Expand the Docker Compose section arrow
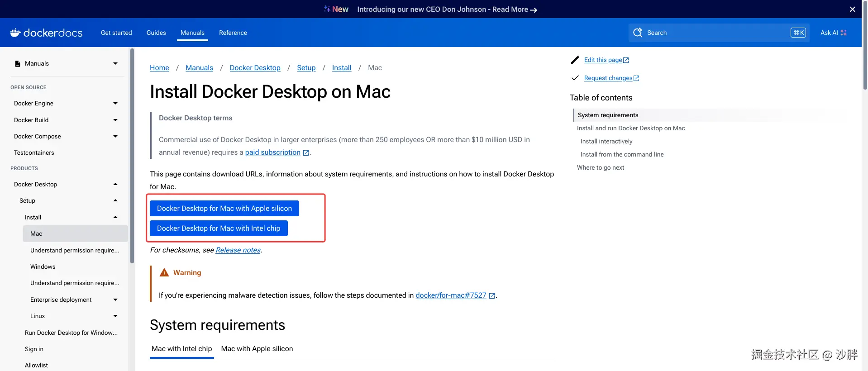The width and height of the screenshot is (868, 371). click(x=115, y=136)
